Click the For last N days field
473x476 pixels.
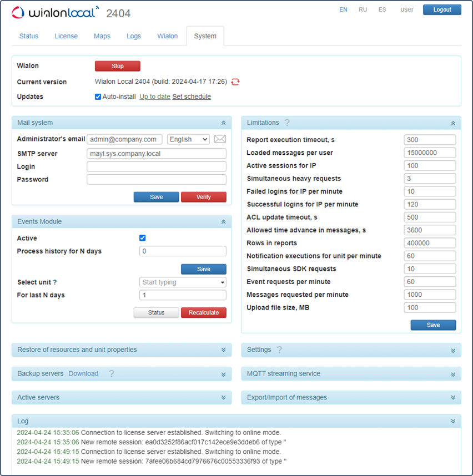tap(183, 295)
